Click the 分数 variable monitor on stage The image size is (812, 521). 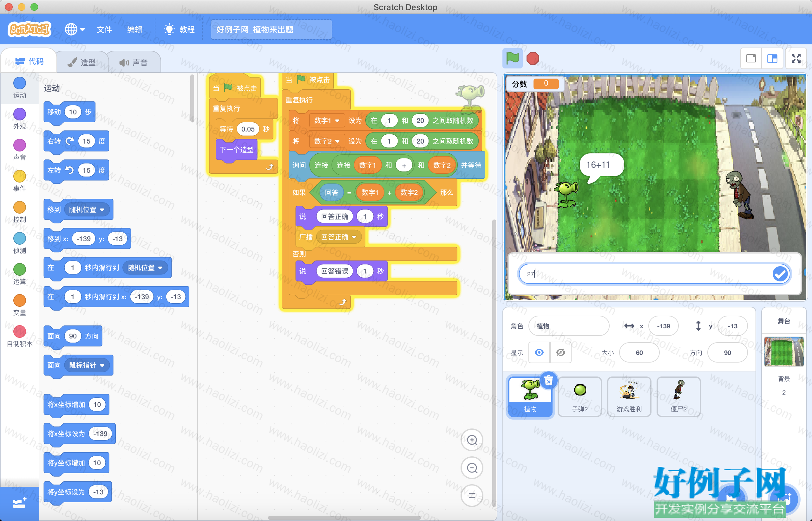535,84
